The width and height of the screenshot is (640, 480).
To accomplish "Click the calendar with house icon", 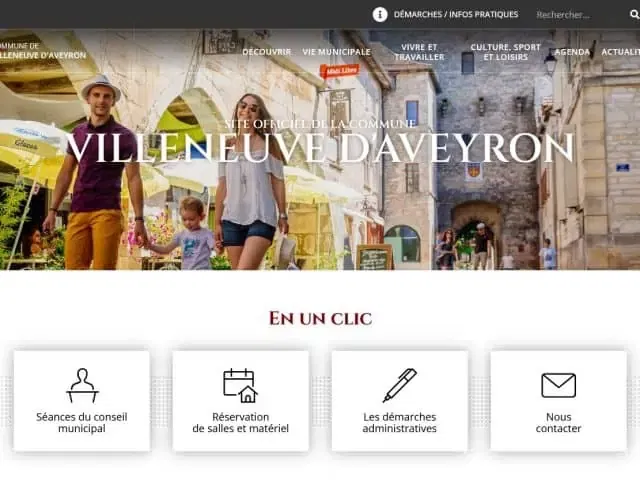I will tap(240, 386).
